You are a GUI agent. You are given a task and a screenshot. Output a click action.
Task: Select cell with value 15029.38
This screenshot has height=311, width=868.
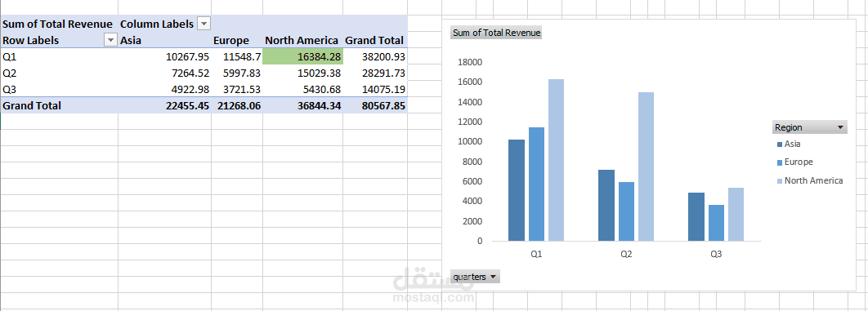coord(302,73)
